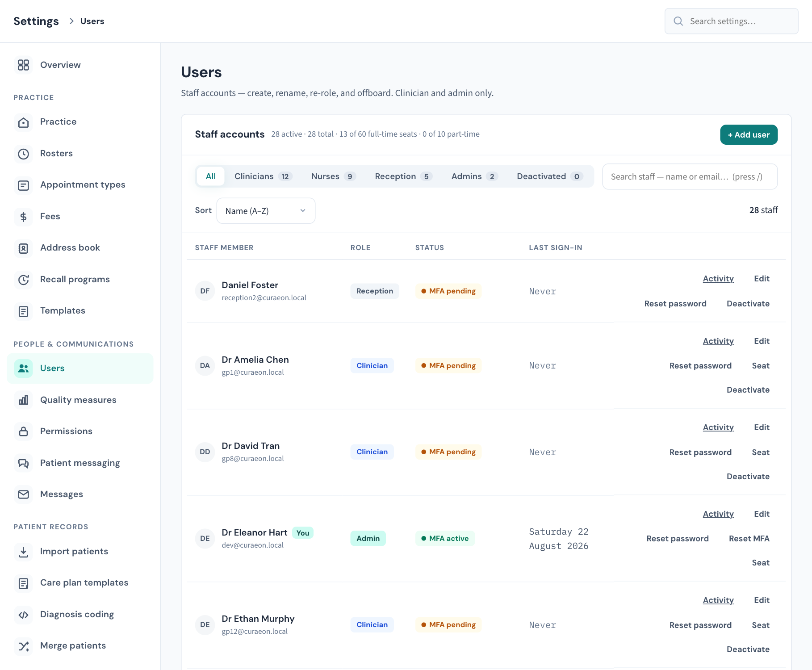Screen dimensions: 812x670
Task: Show the Deactivated accounts tab
Action: tap(550, 176)
